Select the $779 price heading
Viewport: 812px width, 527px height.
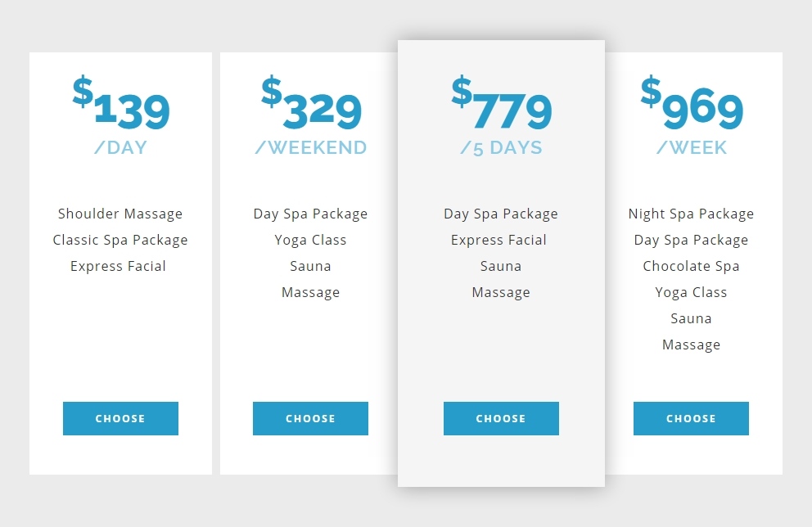click(501, 105)
